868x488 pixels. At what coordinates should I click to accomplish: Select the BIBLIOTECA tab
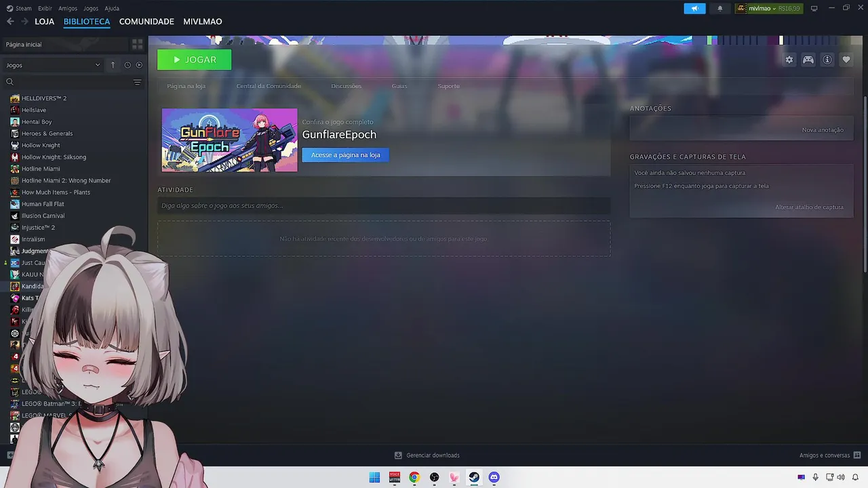[x=87, y=22]
